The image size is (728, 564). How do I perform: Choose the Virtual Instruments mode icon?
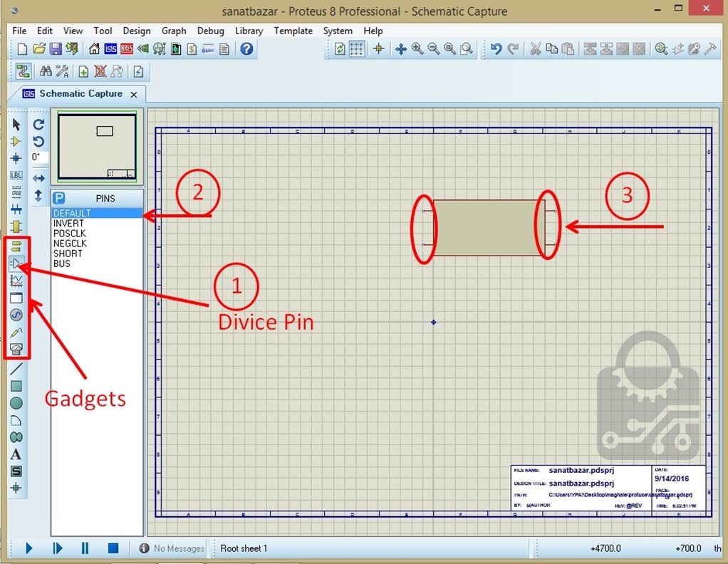pos(16,349)
